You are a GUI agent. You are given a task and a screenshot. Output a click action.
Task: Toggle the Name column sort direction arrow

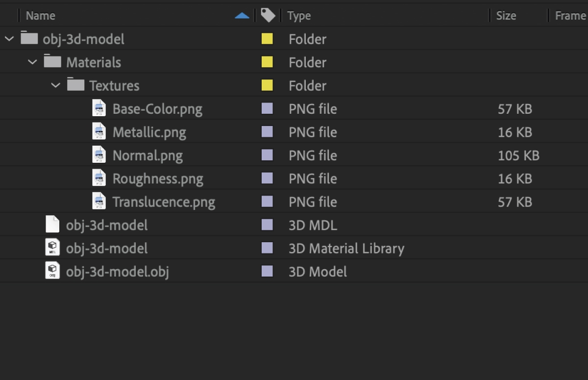[242, 16]
